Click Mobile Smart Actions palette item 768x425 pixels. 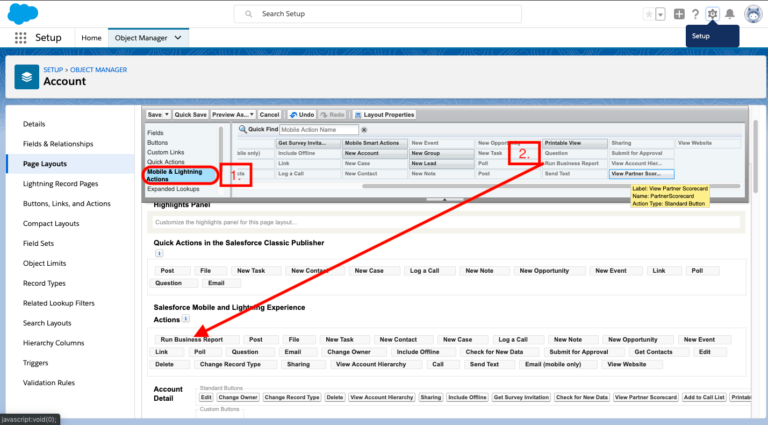click(x=374, y=143)
